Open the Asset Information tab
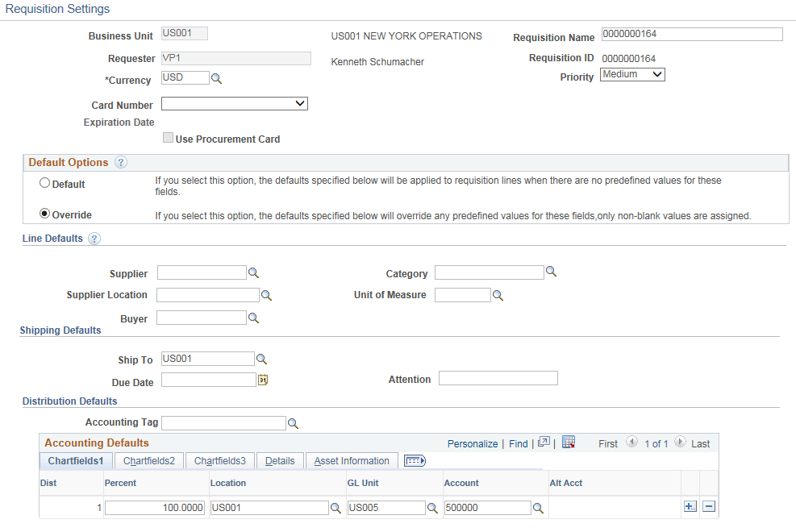This screenshot has height=532, width=796. click(351, 460)
